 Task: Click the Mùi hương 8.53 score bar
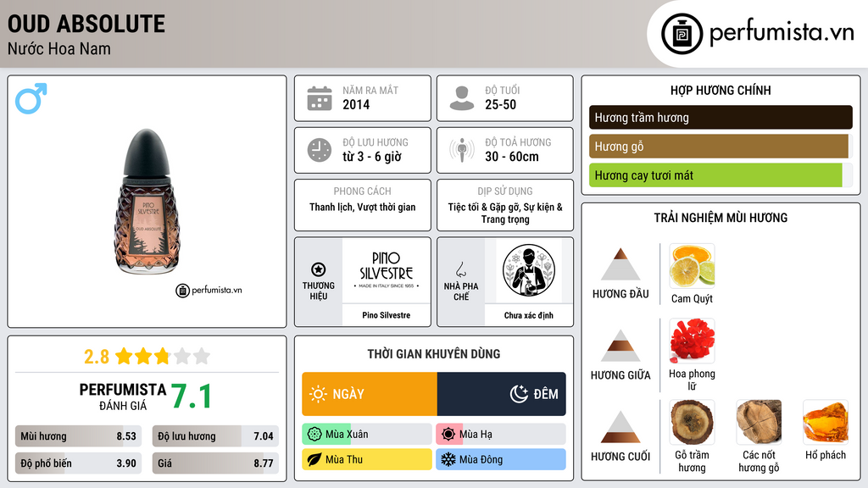pyautogui.click(x=79, y=436)
